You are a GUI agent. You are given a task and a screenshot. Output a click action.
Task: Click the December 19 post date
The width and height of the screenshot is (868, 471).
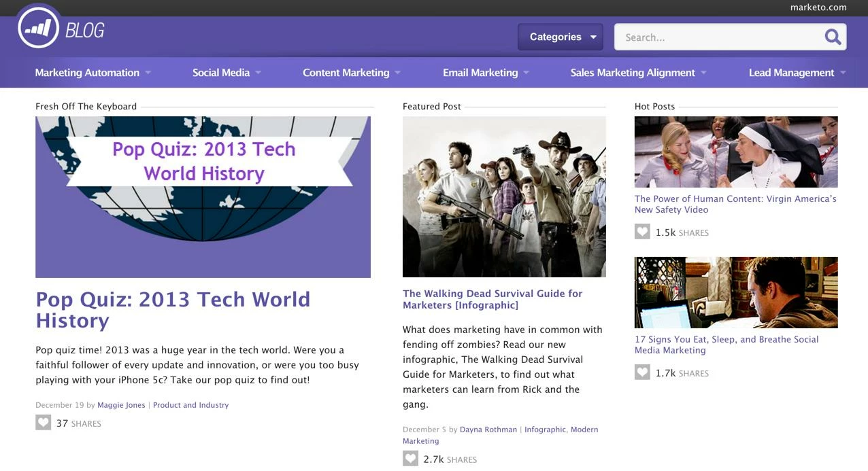pyautogui.click(x=59, y=405)
